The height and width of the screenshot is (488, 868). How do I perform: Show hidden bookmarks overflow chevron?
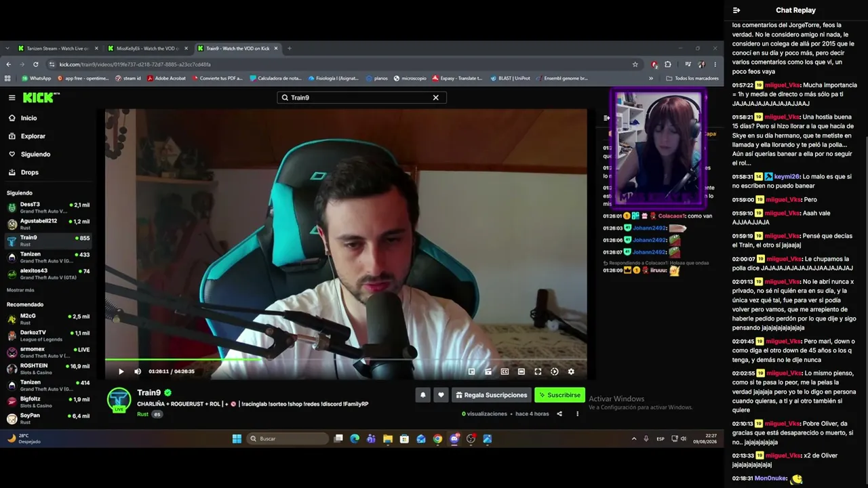651,78
